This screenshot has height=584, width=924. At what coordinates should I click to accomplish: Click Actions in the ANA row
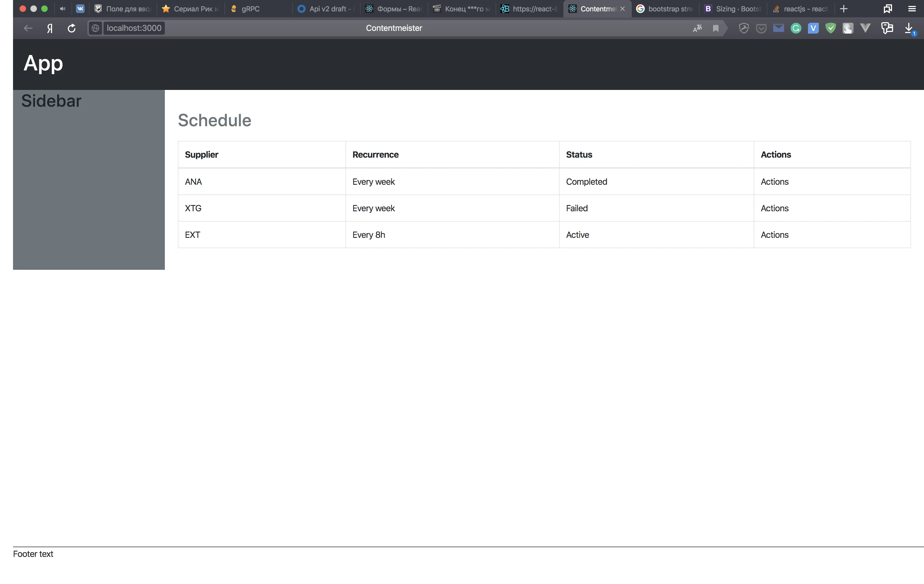coord(774,182)
